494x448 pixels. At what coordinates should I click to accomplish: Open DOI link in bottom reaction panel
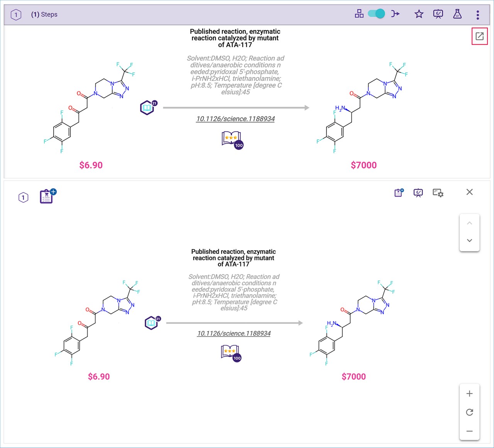(x=234, y=333)
